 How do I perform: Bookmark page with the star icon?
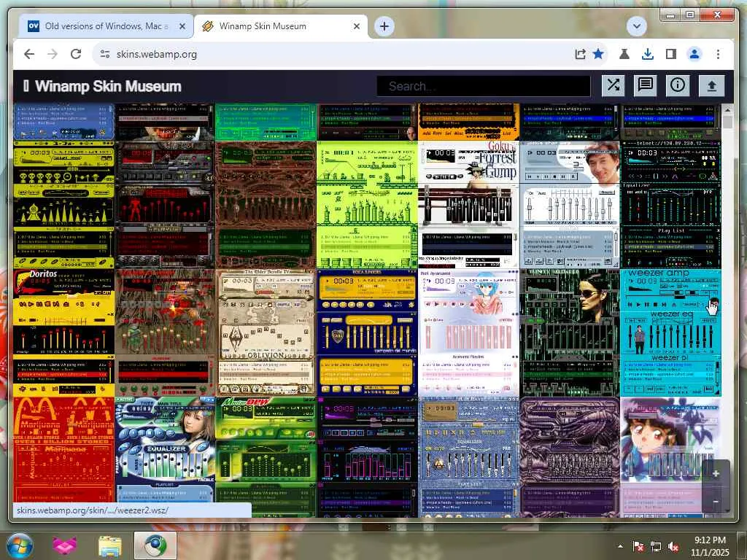click(598, 54)
